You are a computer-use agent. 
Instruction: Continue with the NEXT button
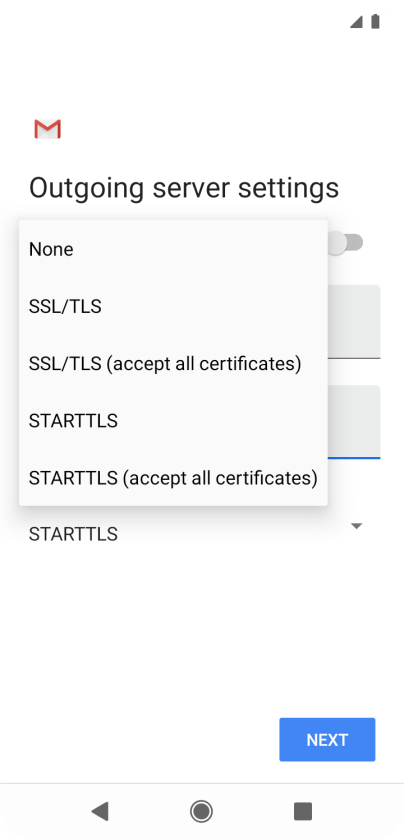click(327, 739)
